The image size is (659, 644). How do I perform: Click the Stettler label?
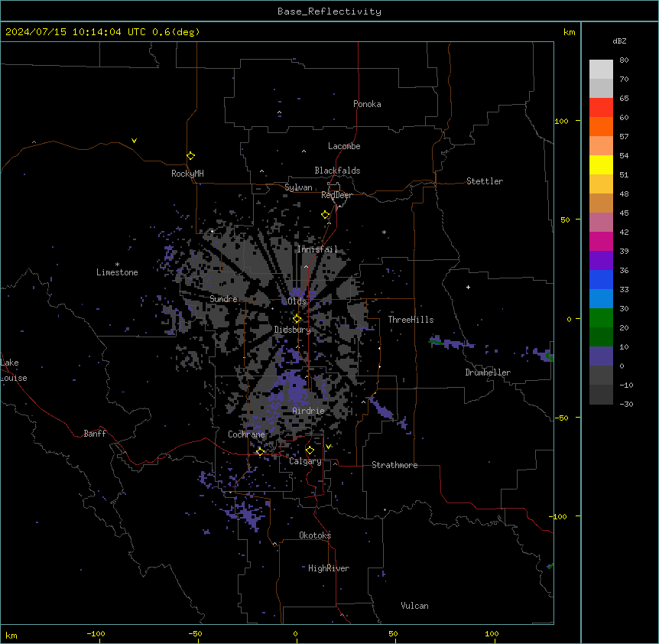(x=485, y=181)
